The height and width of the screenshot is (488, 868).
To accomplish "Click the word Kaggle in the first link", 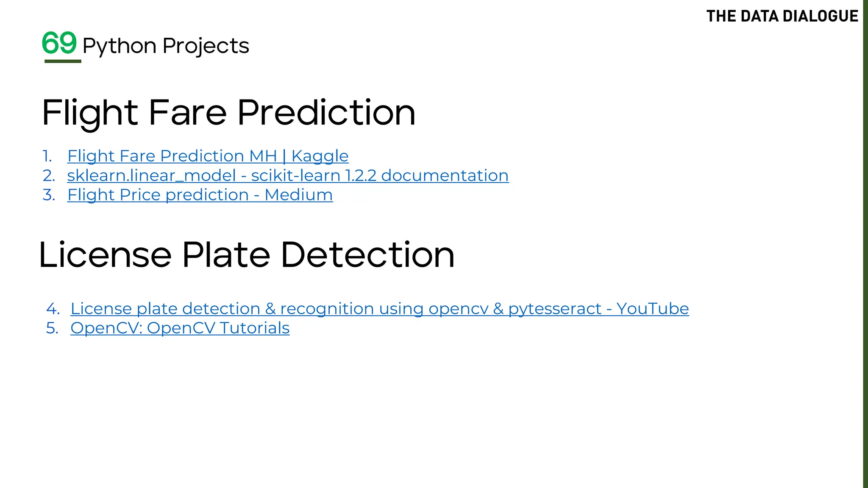I will 320,156.
